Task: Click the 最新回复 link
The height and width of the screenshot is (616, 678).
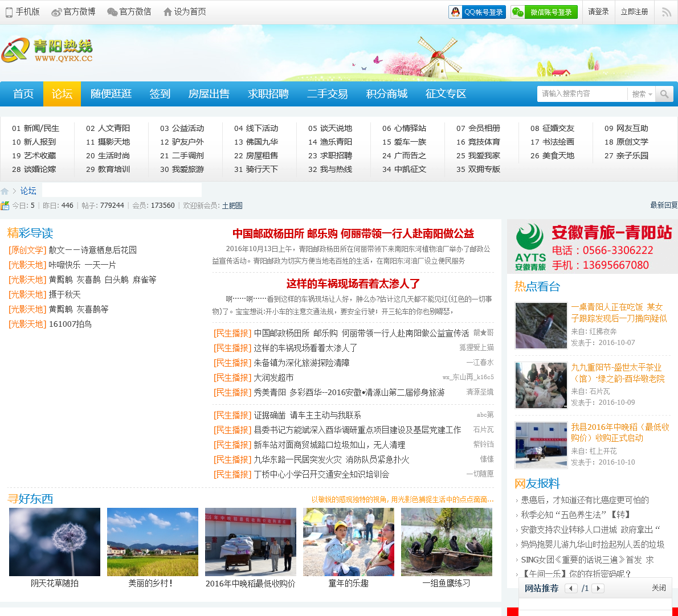Action: [664, 205]
